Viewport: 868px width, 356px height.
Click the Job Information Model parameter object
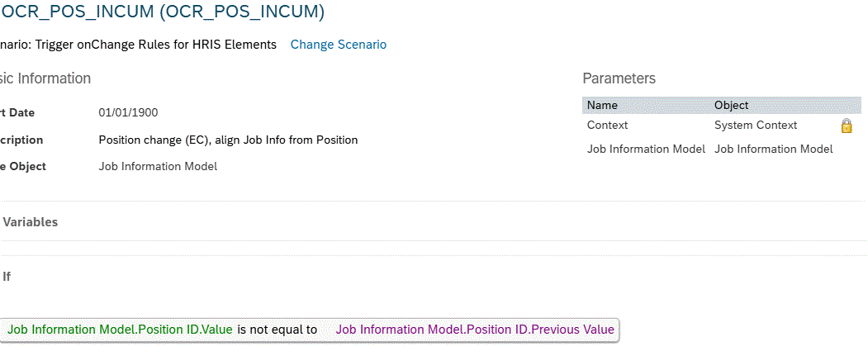tap(773, 150)
